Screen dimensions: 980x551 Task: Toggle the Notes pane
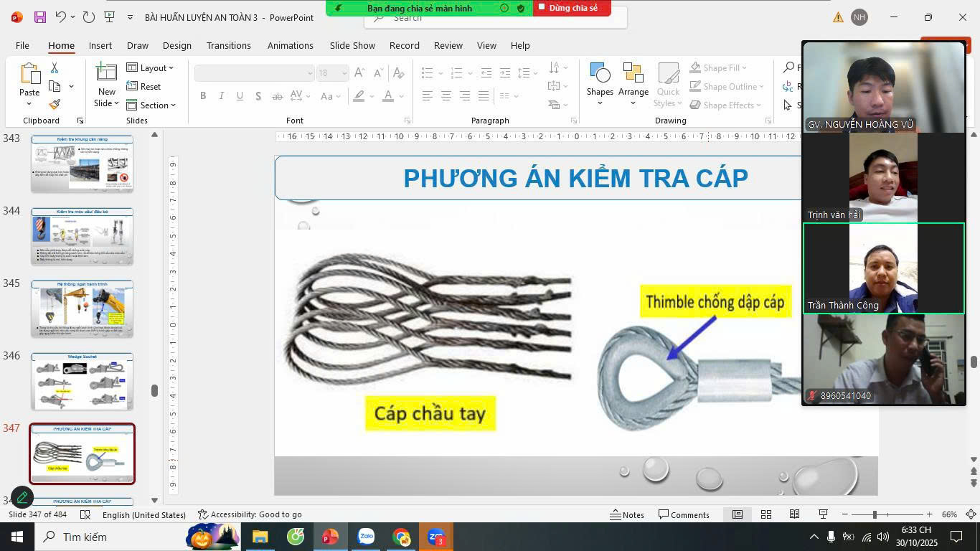pyautogui.click(x=627, y=514)
